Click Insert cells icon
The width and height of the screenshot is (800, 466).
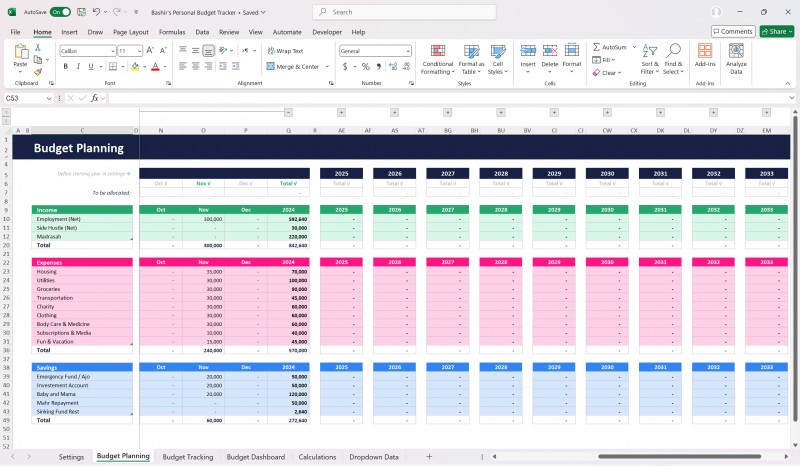pyautogui.click(x=528, y=51)
